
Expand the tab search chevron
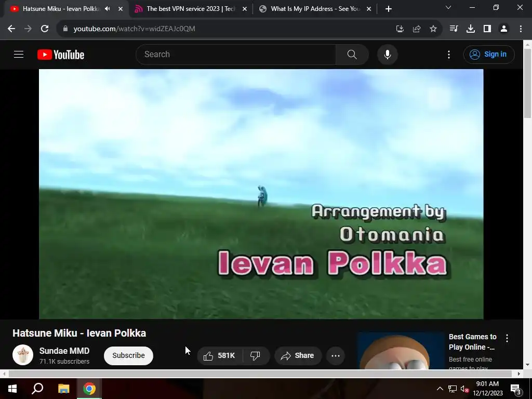[448, 7]
